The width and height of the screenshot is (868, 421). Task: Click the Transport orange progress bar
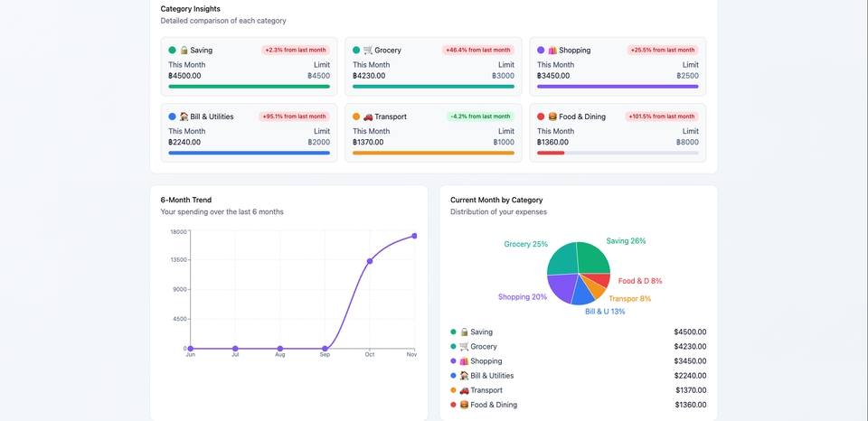click(x=433, y=153)
